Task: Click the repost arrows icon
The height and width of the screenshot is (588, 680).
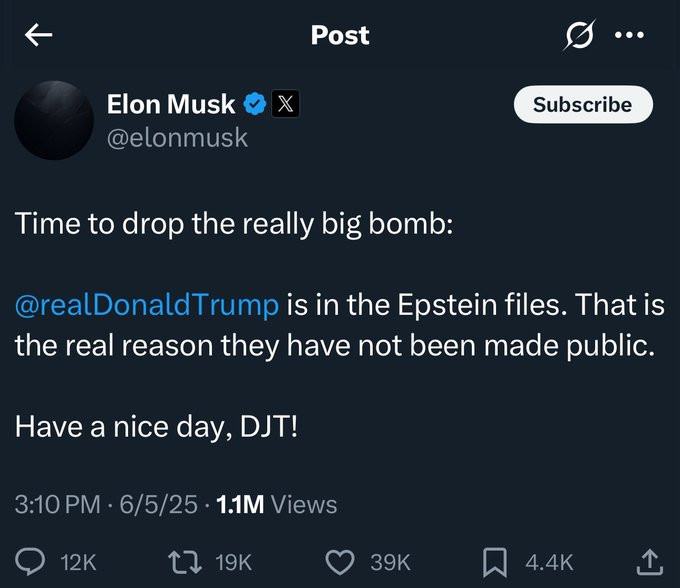Action: (x=185, y=561)
